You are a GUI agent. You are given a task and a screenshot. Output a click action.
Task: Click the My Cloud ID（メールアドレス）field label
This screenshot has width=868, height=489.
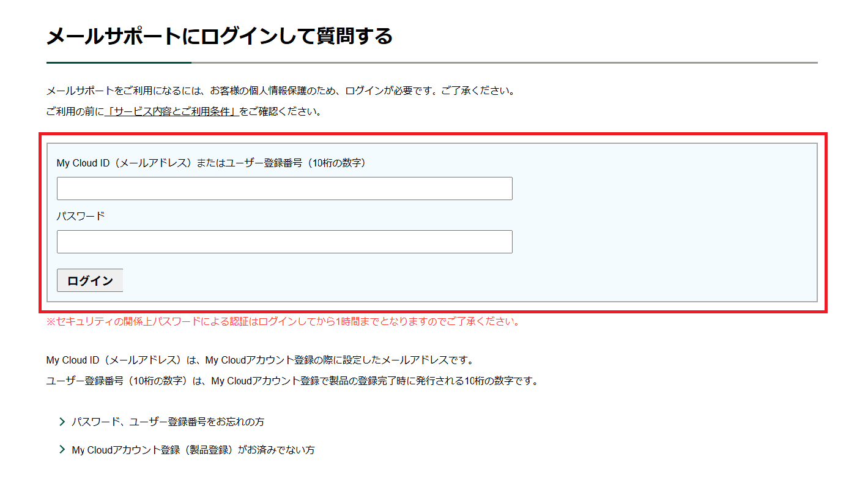click(x=211, y=163)
